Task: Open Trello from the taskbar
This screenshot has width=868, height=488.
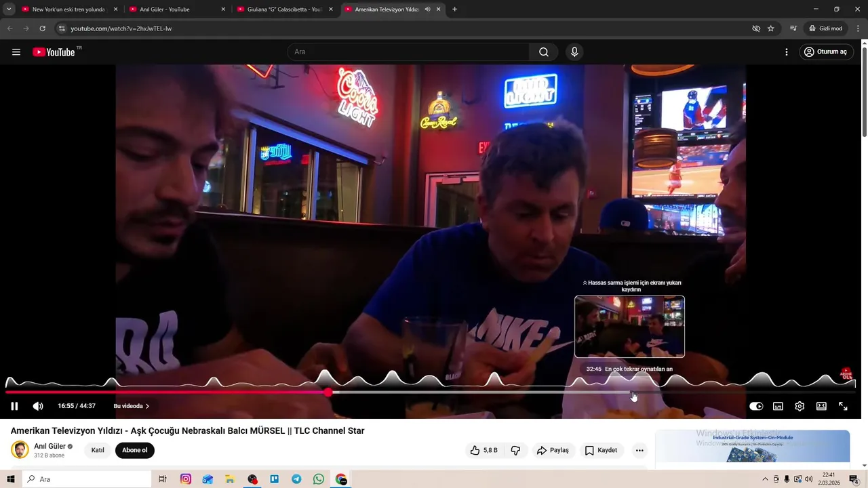Action: tap(275, 479)
